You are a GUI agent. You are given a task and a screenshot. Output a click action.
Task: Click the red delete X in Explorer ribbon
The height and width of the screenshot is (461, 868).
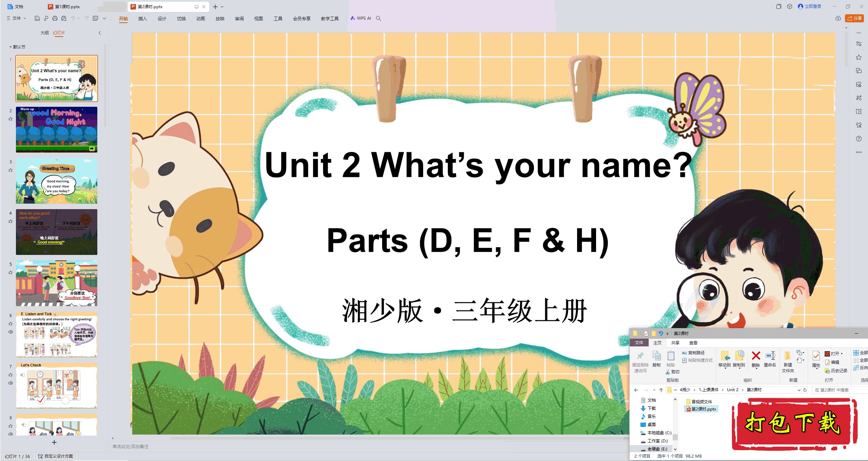[756, 356]
